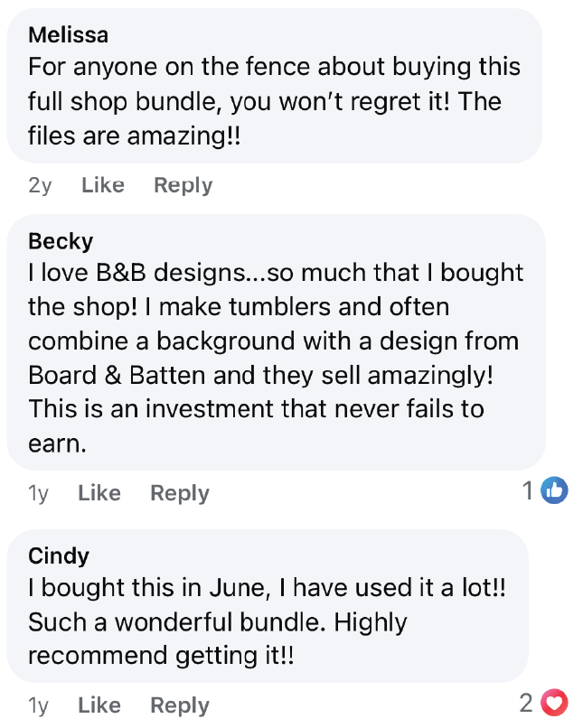Like Becky's comment
Image resolution: width=583 pixels, height=728 pixels.
pyautogui.click(x=99, y=493)
